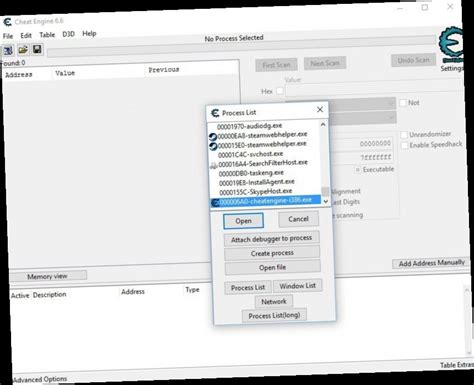
Task: Click the stop address 7fffffff field
Action: (364, 157)
